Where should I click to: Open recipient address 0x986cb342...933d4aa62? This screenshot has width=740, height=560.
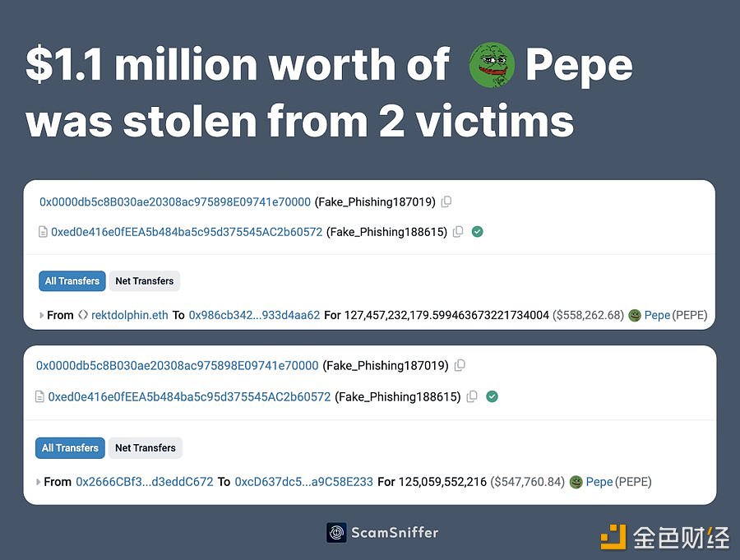(254, 315)
